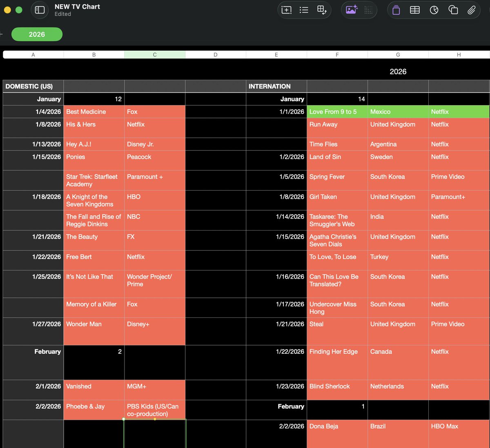This screenshot has width=490, height=448.
Task: Select the MGM+ cell
Action: (x=155, y=390)
